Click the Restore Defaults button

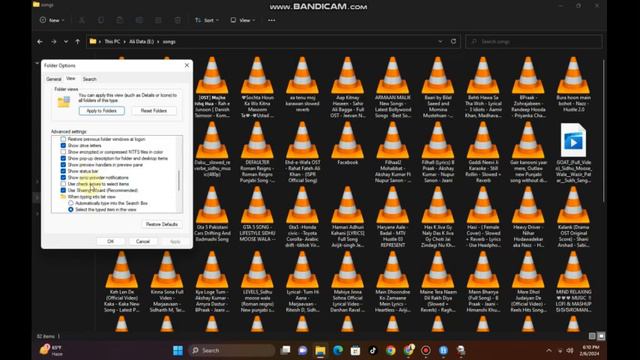162,224
